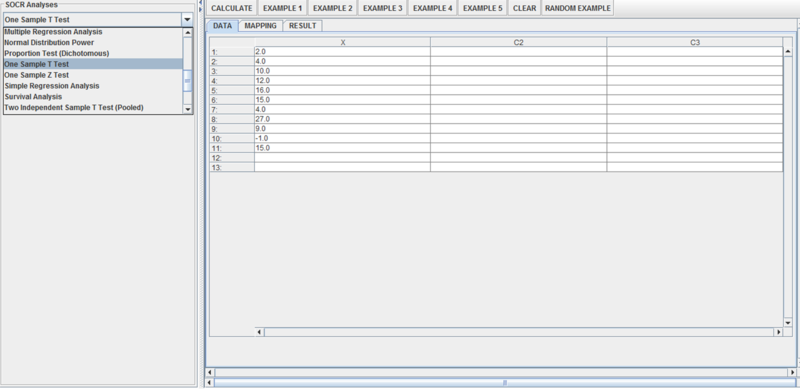Select cell with value 10.0 in row 3
The image size is (800, 391).
click(343, 71)
